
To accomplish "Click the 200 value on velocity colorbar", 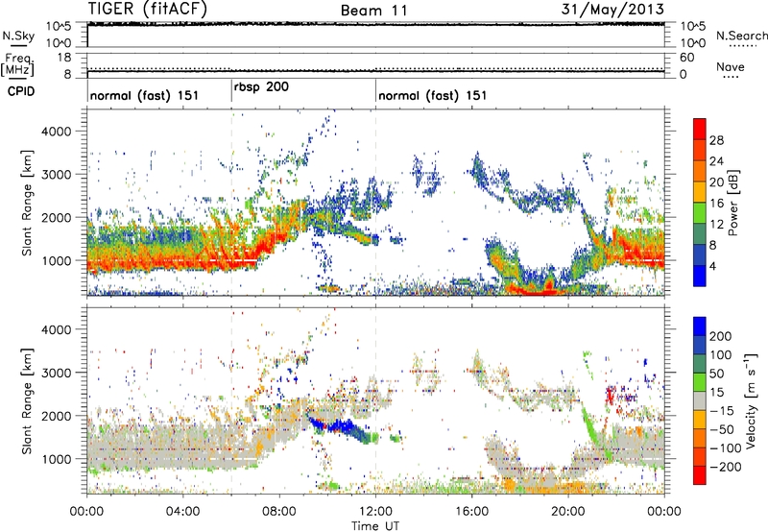I will tap(721, 336).
